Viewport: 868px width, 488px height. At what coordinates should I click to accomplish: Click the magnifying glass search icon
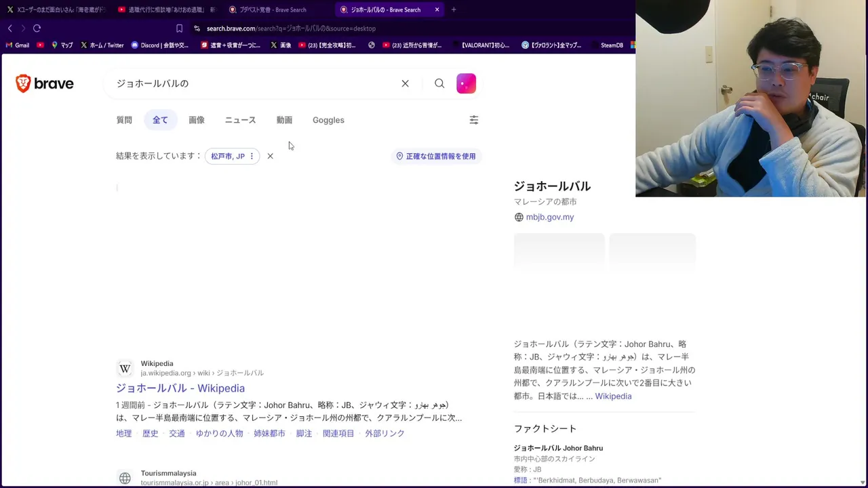[x=439, y=83]
